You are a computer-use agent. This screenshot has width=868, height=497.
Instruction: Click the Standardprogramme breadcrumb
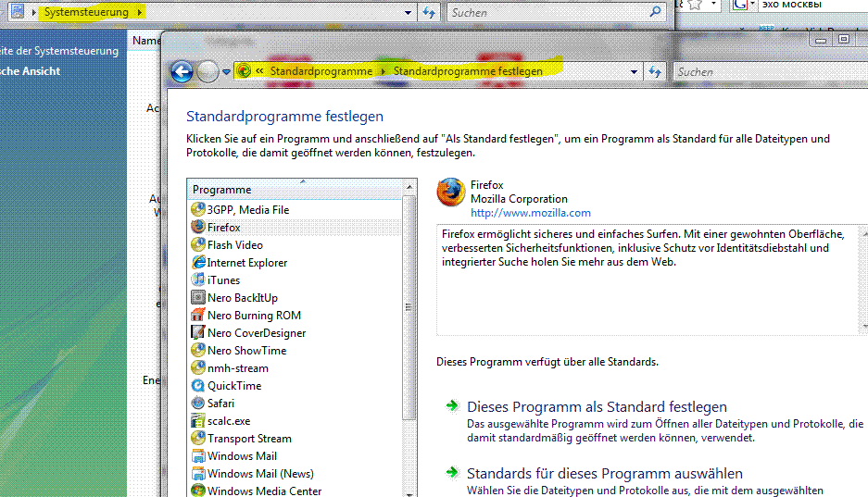point(321,71)
